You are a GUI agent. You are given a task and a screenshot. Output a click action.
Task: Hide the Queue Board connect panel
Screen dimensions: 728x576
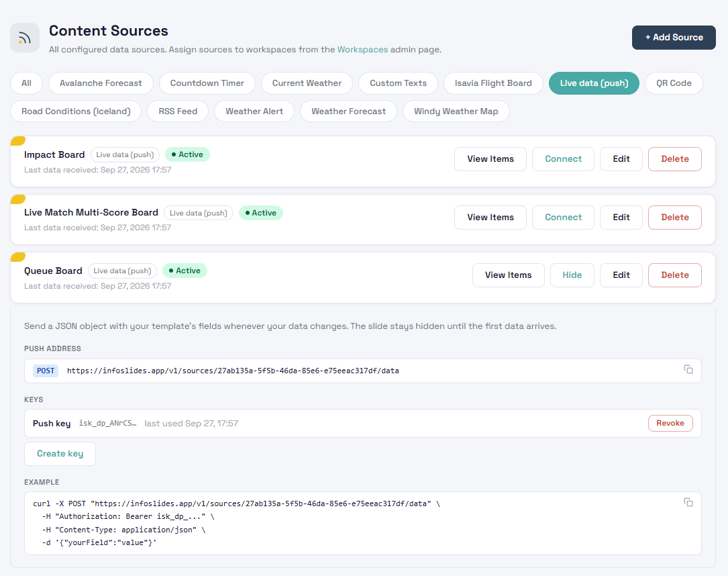[572, 275]
